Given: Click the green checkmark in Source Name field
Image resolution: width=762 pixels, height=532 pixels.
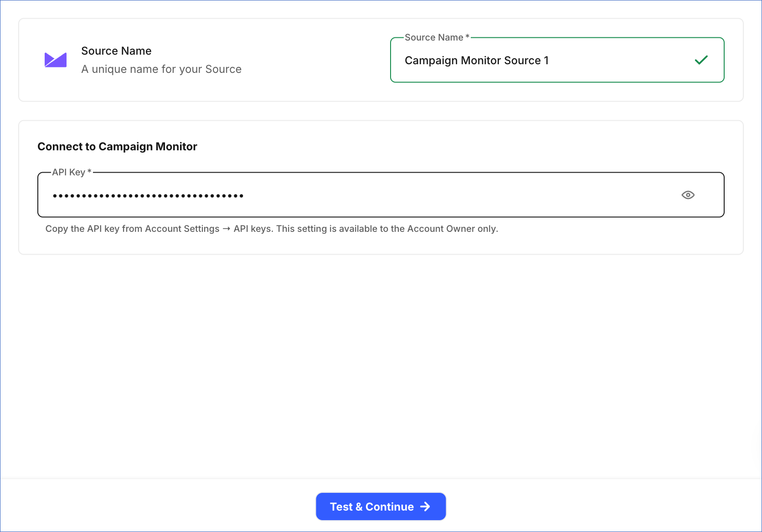Looking at the screenshot, I should coord(701,60).
